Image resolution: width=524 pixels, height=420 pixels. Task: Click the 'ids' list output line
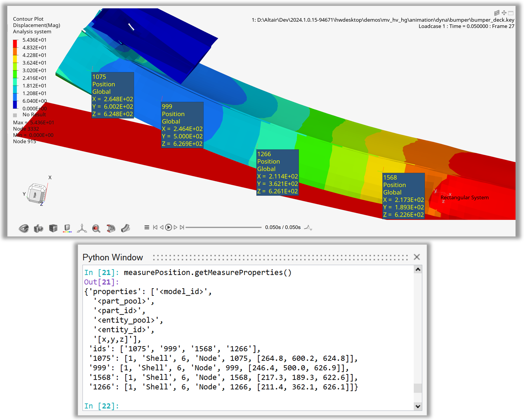[x=175, y=349]
